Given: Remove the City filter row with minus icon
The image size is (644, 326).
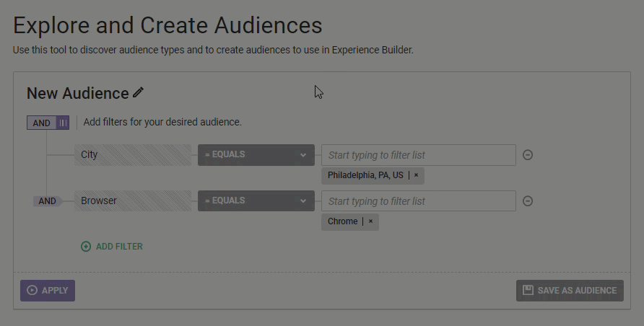Looking at the screenshot, I should (528, 155).
